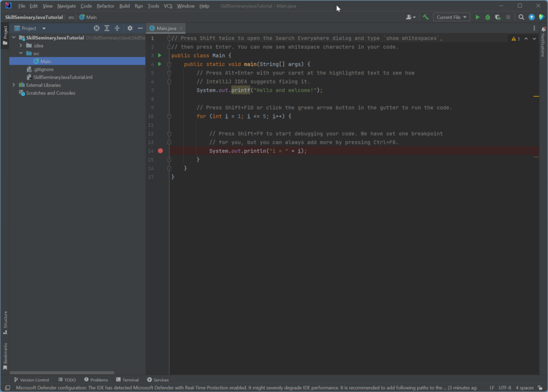Click the run gutter icon beside main method
Image resolution: width=548 pixels, height=392 pixels.
click(159, 64)
